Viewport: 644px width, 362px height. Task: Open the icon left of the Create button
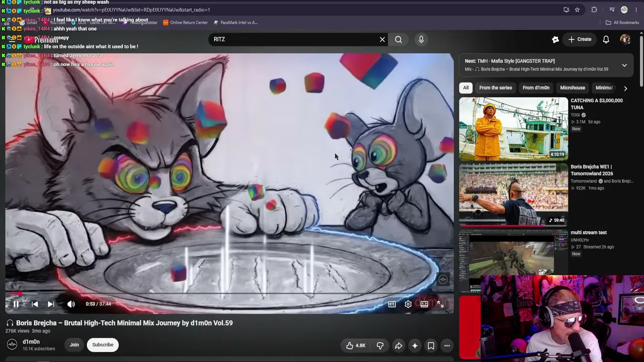point(555,39)
